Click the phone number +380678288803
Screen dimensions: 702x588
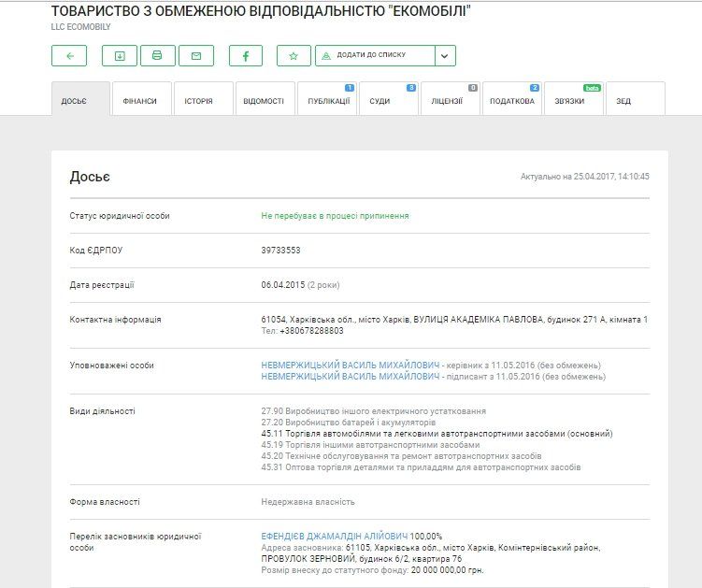coord(311,331)
